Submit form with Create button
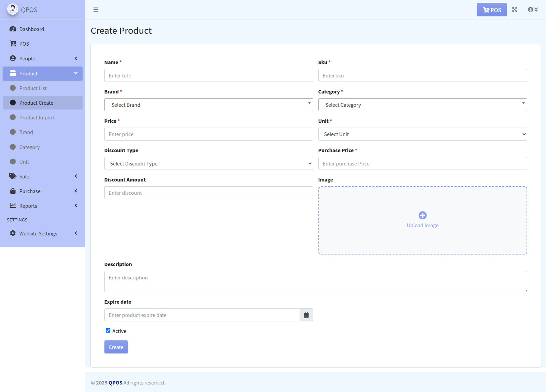The image size is (546, 392). pos(116,347)
